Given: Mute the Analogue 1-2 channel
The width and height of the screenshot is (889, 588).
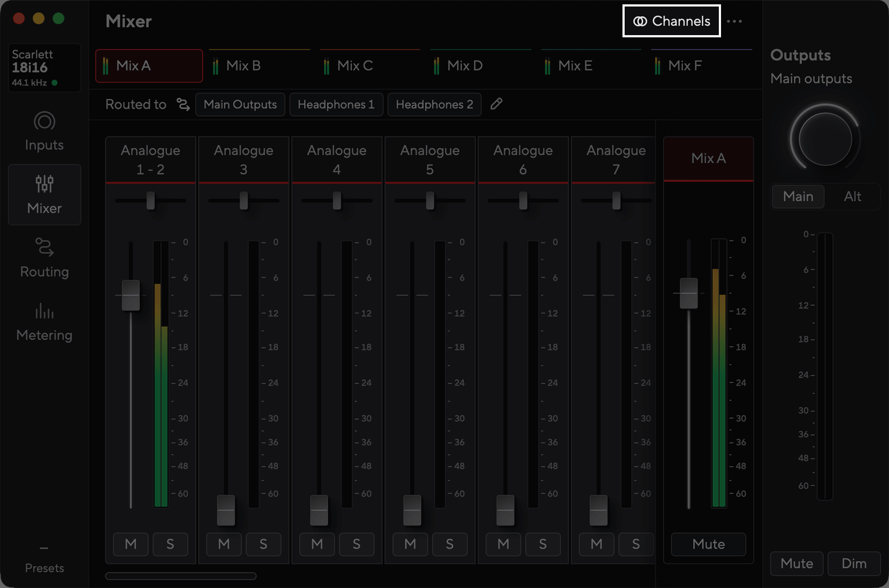Looking at the screenshot, I should [131, 544].
